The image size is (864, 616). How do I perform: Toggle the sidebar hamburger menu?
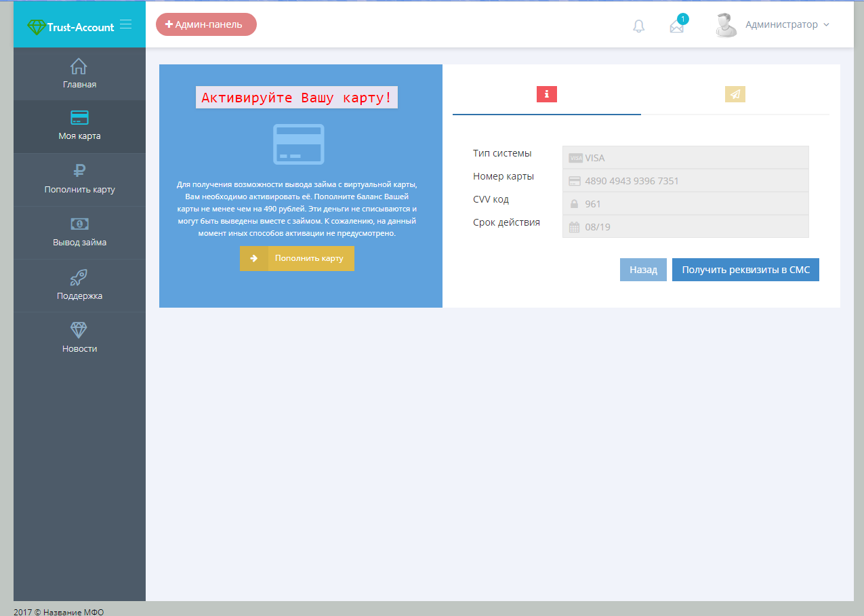coord(125,24)
